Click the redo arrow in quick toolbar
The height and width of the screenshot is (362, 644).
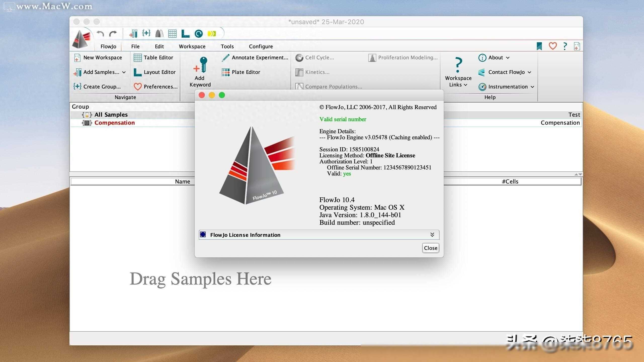click(113, 33)
